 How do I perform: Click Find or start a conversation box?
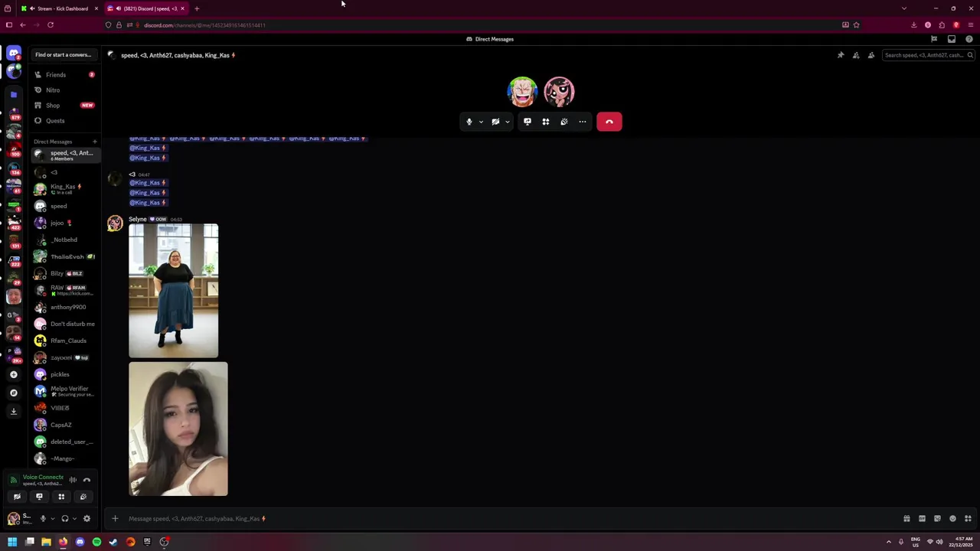[64, 55]
